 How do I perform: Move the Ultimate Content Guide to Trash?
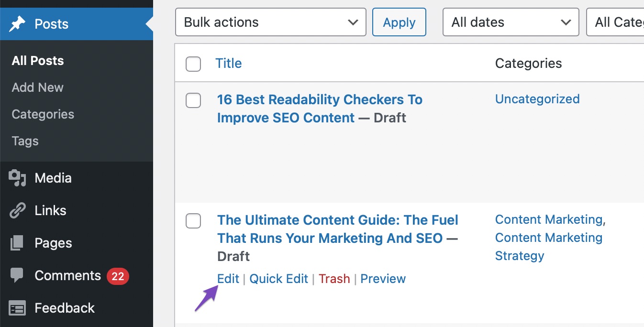(x=334, y=279)
